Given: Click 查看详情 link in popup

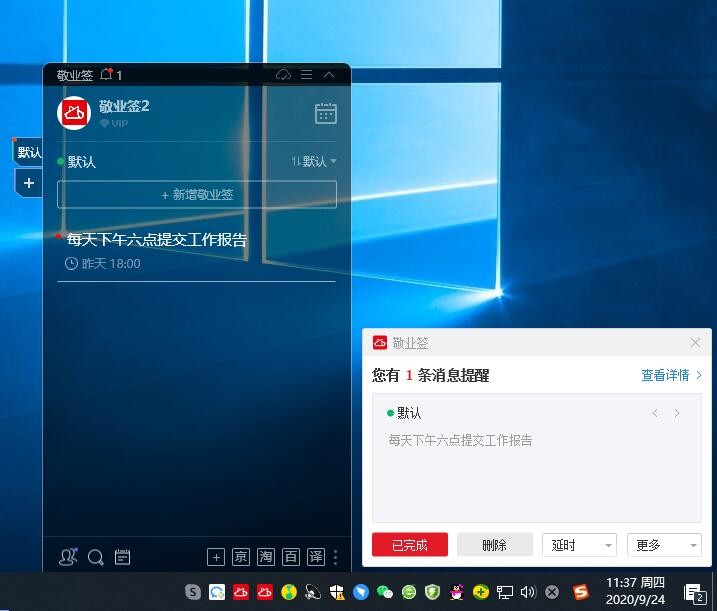Looking at the screenshot, I should [671, 375].
